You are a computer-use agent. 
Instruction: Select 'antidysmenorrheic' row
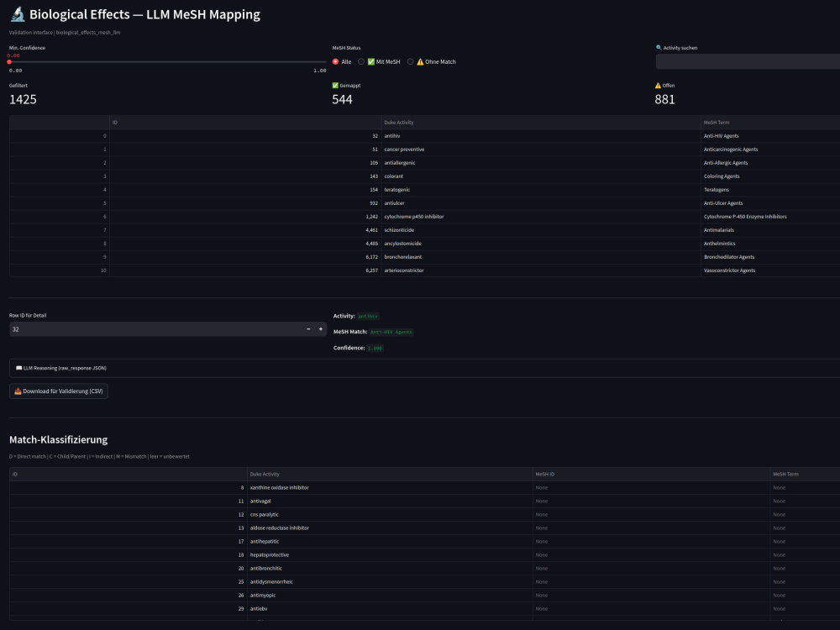tap(390, 582)
